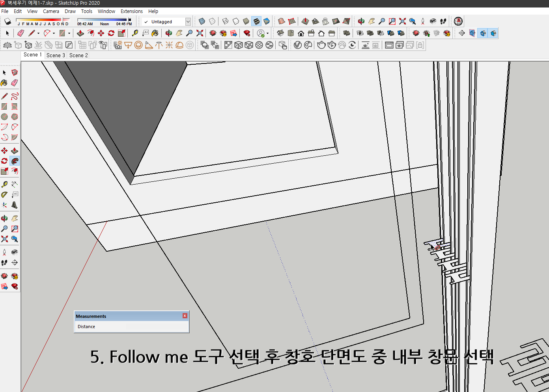
Task: Open the Untagged tag dropdown
Action: [x=188, y=22]
